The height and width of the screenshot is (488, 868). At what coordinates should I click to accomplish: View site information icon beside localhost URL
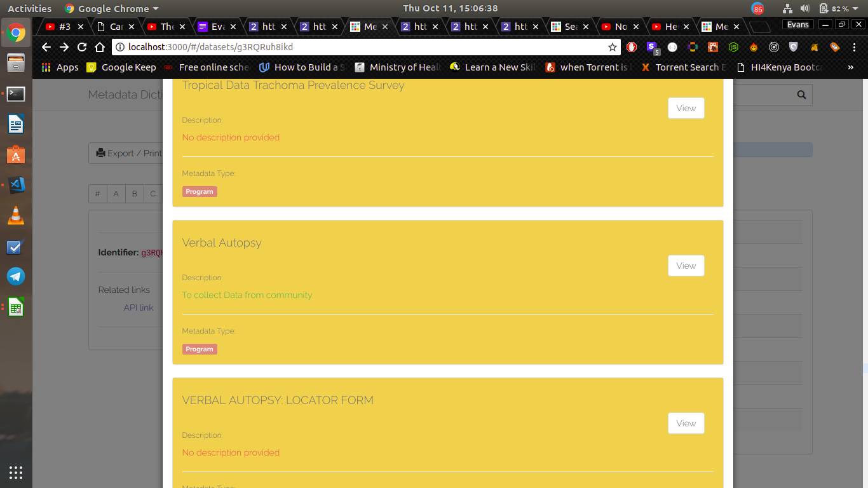tap(120, 47)
